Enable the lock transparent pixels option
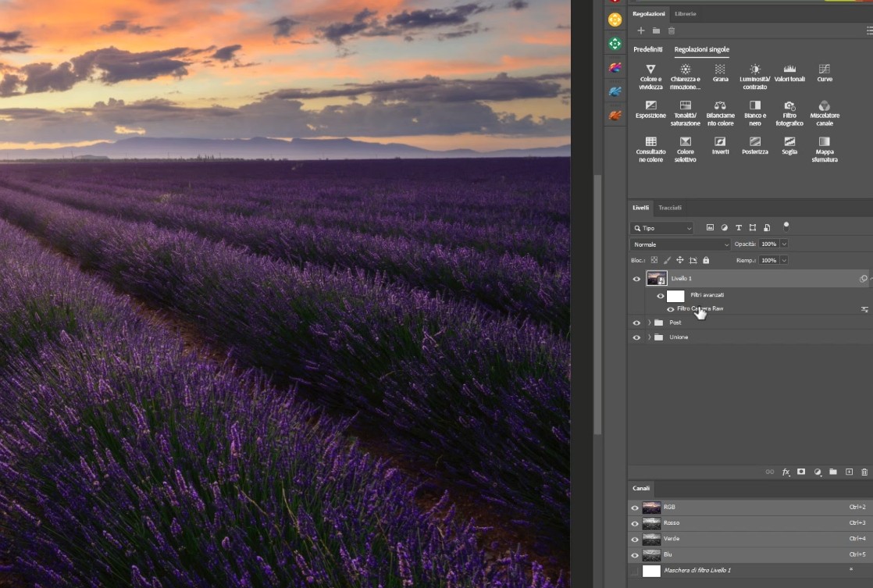873x588 pixels. click(655, 259)
